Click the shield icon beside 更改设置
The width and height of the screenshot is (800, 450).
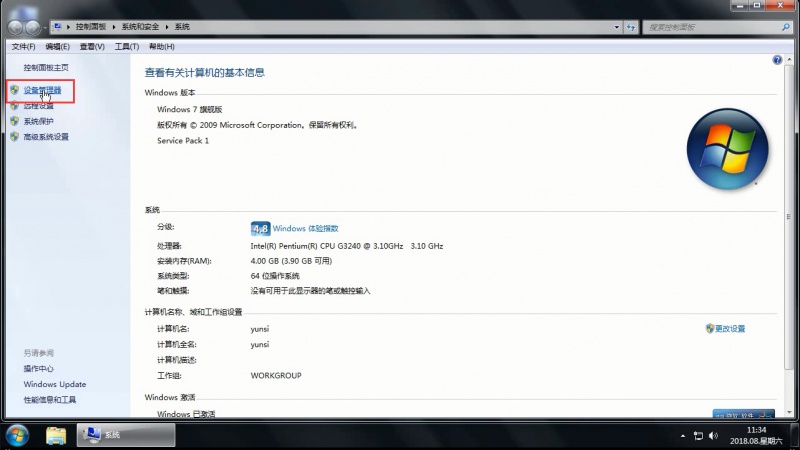click(x=710, y=328)
